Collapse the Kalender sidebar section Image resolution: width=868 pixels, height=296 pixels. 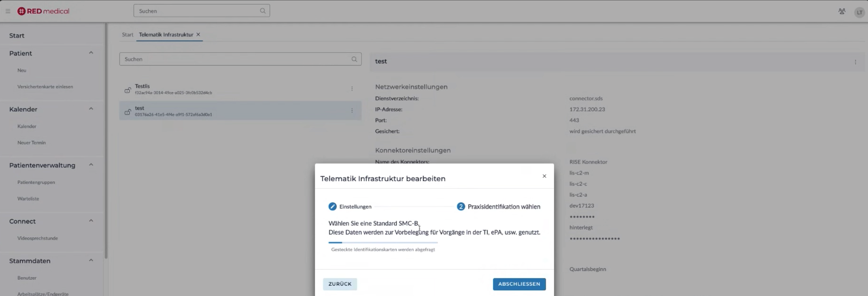[x=91, y=109]
